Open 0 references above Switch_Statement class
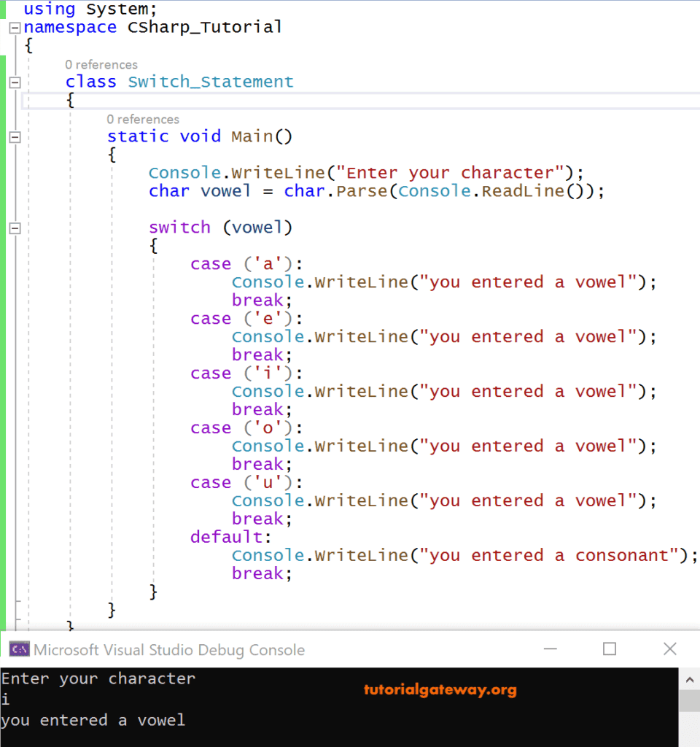The width and height of the screenshot is (700, 747). (101, 64)
